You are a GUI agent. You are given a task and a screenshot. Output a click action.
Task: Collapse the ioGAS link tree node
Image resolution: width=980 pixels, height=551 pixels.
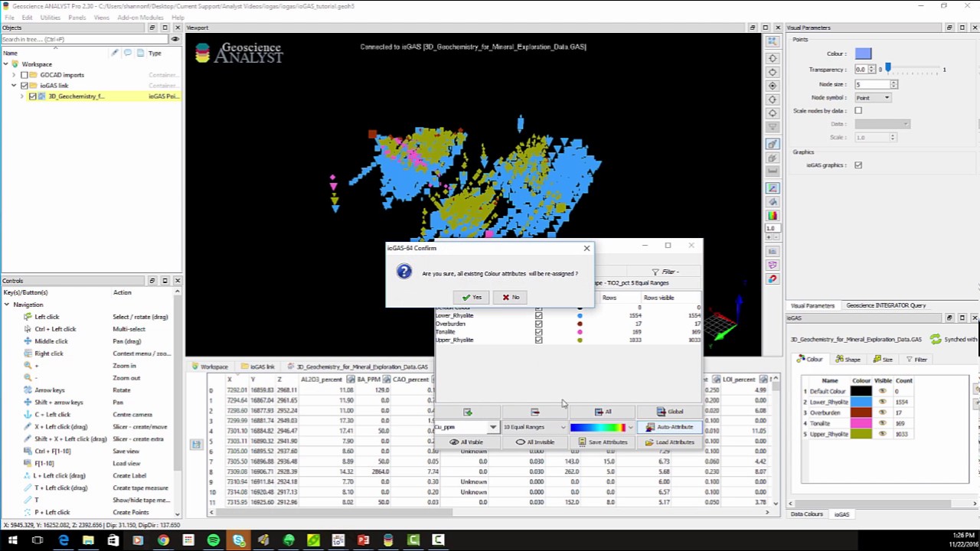14,86
